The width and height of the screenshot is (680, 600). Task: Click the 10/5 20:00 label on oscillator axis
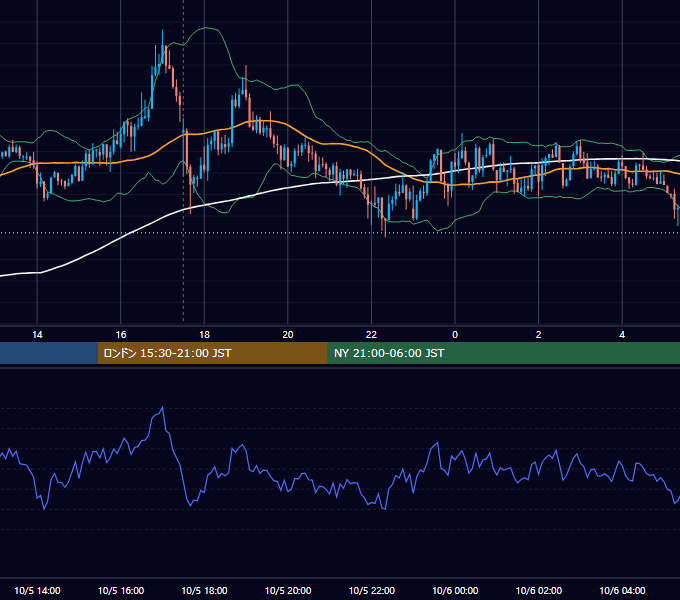pos(288,590)
